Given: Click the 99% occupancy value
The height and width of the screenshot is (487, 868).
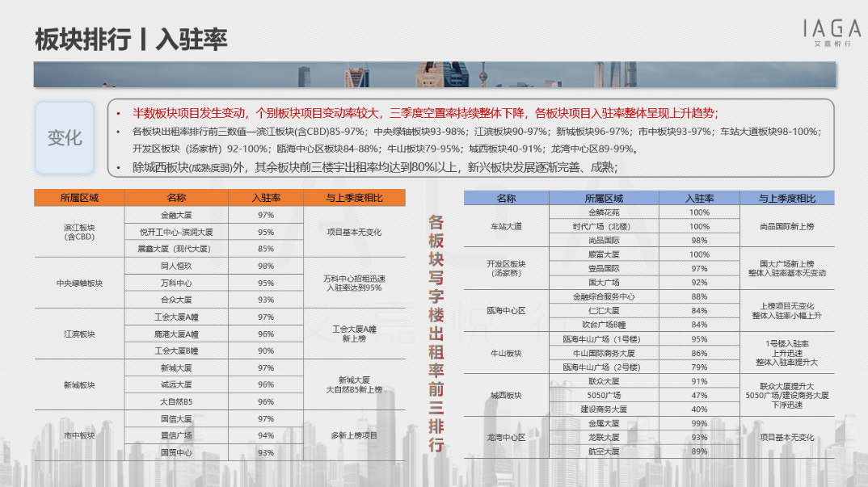Looking at the screenshot, I should click(x=699, y=423).
